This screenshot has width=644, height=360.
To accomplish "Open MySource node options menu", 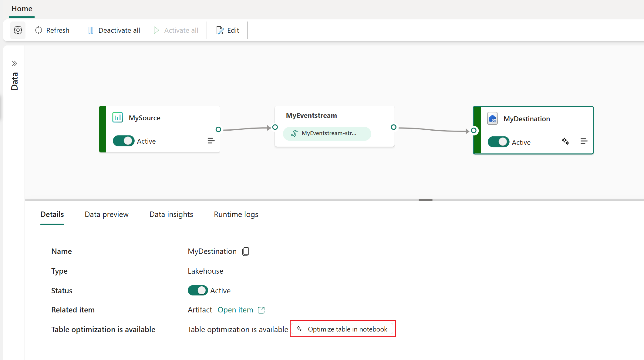I will (211, 141).
